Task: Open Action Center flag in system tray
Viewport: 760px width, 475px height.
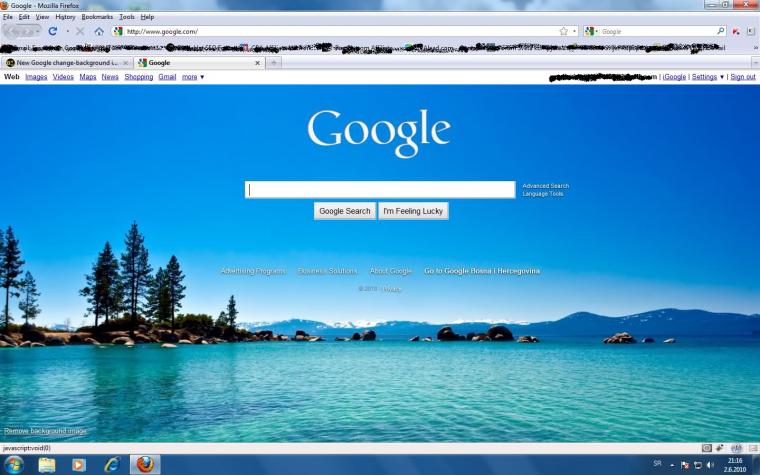Action: (685, 465)
